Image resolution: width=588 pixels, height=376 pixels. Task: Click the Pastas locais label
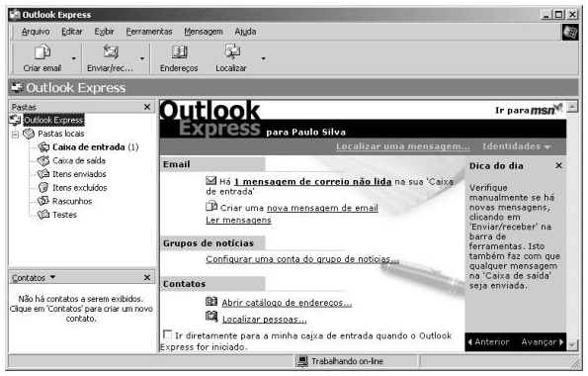click(x=61, y=134)
